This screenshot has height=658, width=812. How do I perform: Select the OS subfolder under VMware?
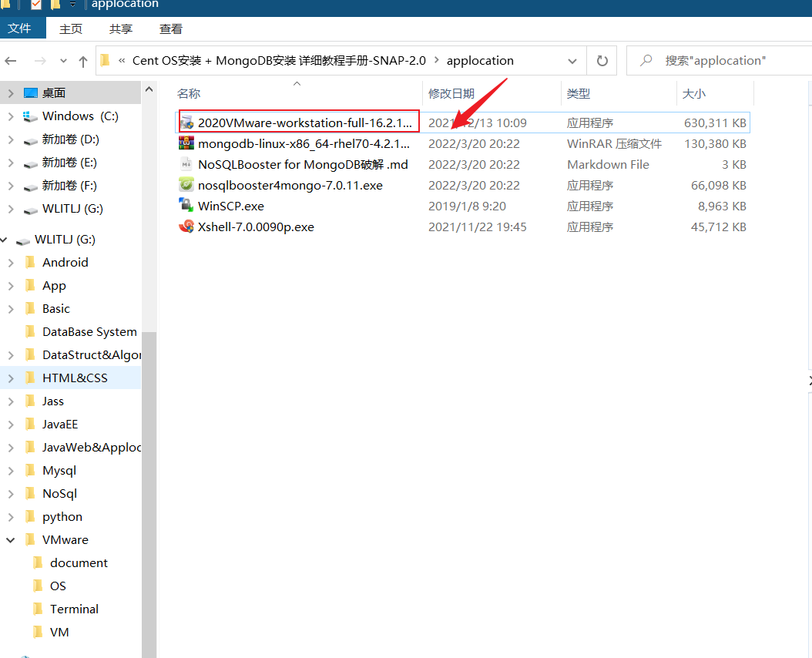point(58,586)
